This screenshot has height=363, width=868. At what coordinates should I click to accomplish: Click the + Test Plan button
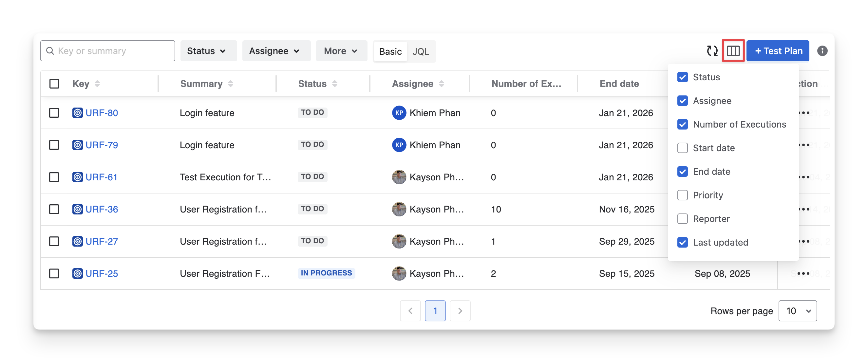(x=777, y=51)
